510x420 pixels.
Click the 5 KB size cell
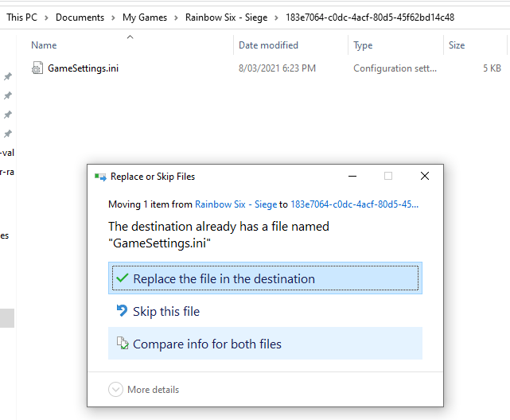492,68
